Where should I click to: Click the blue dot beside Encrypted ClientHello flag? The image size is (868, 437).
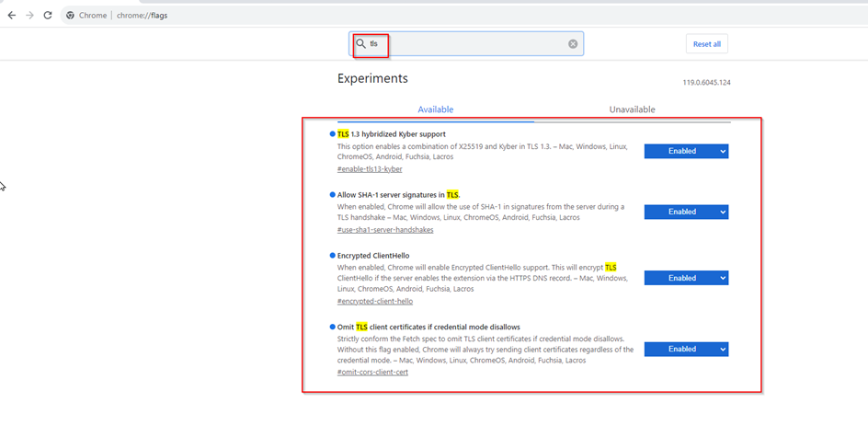pos(332,256)
